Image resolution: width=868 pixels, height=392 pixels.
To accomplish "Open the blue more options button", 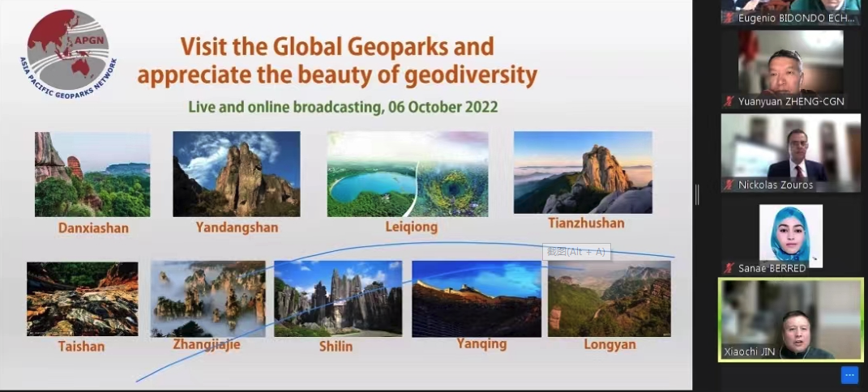I will click(849, 374).
